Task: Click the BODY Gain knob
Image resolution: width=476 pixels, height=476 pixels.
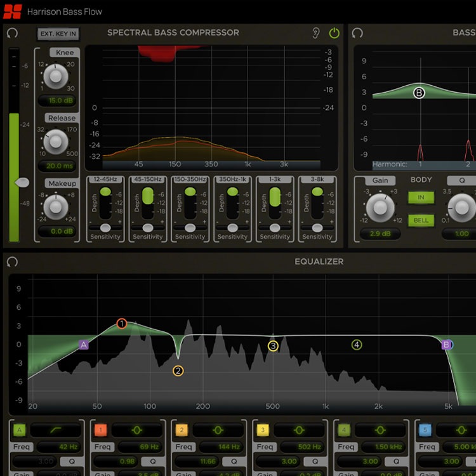Action: (380, 208)
